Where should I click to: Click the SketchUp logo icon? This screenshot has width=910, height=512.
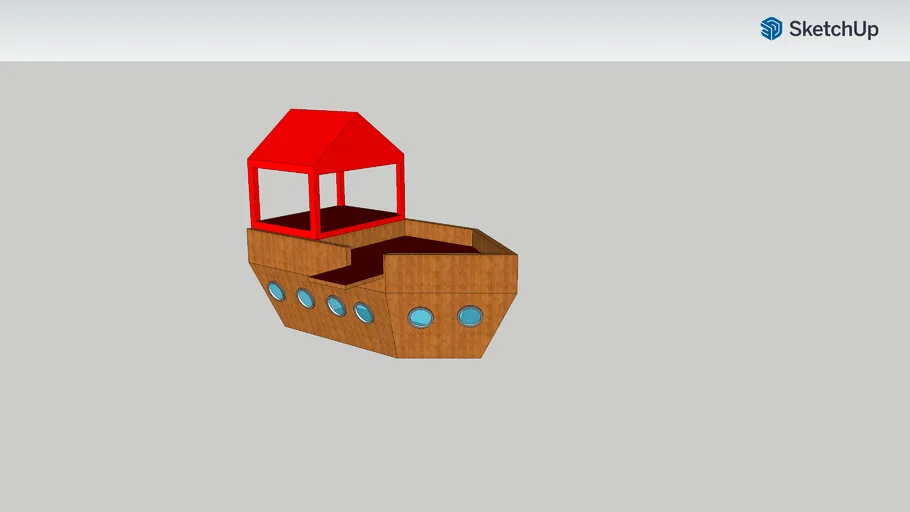pyautogui.click(x=771, y=29)
